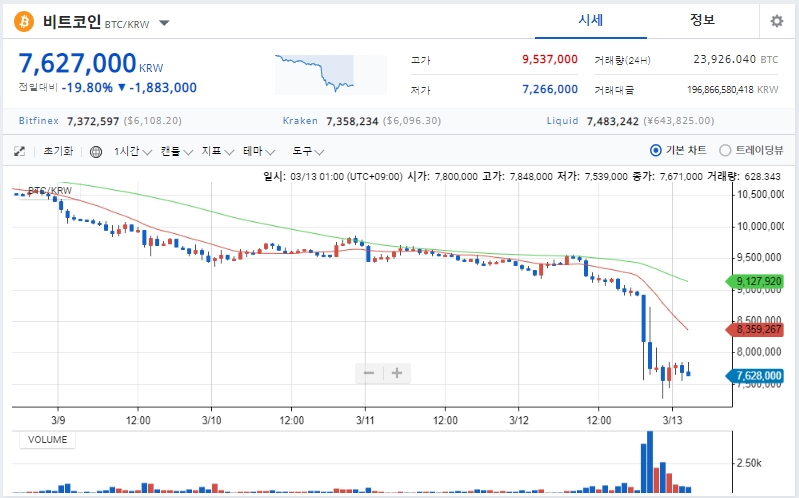Click the 2.50k volume axis label

coord(749,463)
